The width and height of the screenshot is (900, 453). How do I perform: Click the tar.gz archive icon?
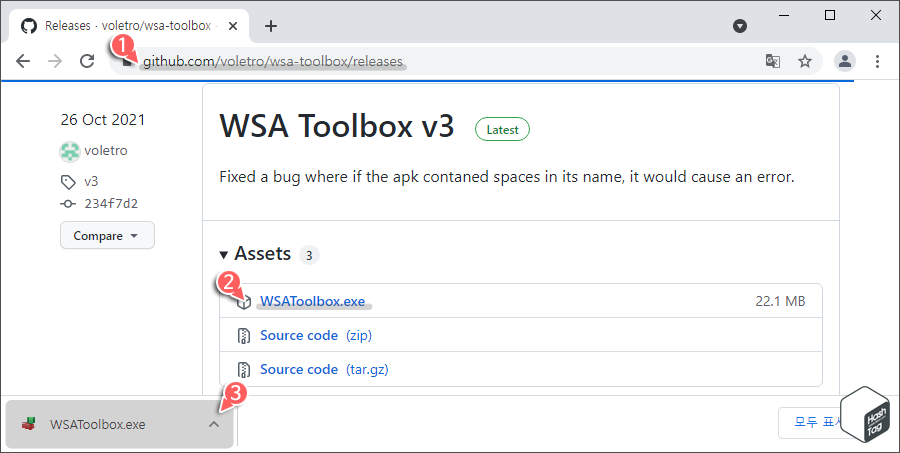click(244, 370)
